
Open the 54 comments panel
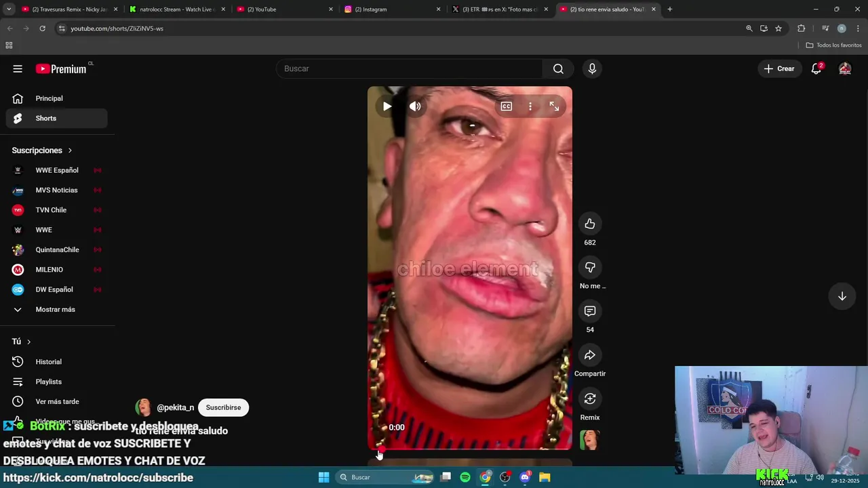(590, 311)
